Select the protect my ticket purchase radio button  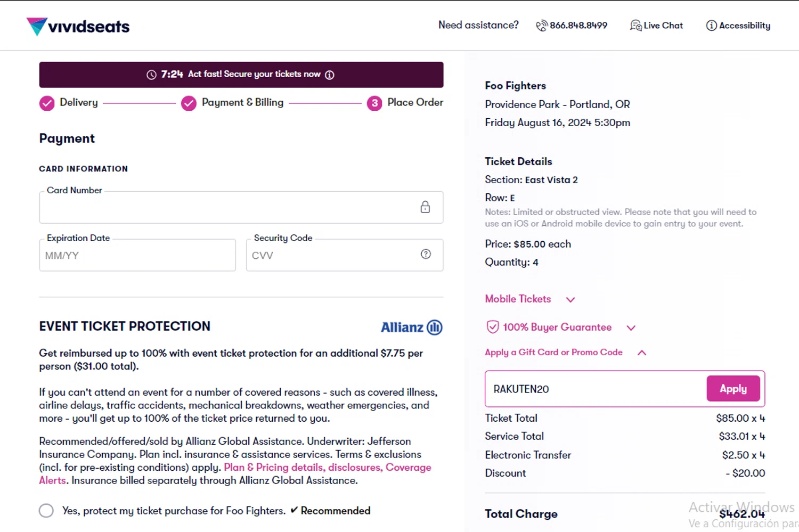coord(46,511)
